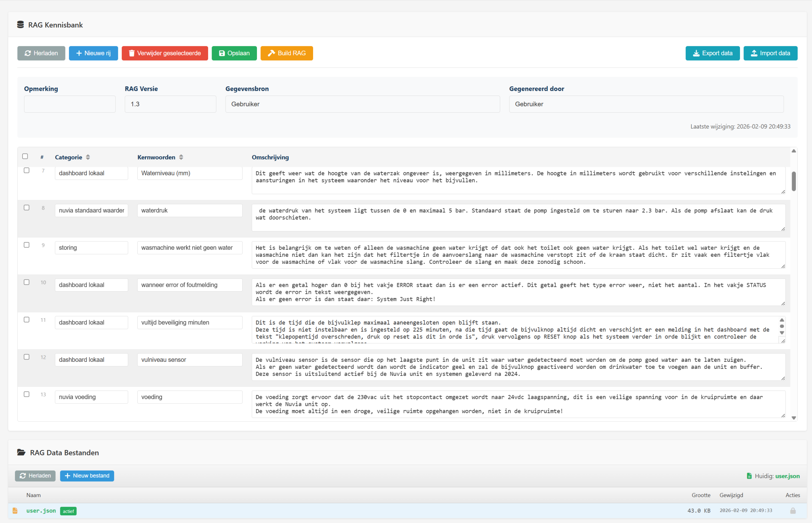812x523 pixels.
Task: Click the orange file icon next to user.json
Action: coord(15,510)
